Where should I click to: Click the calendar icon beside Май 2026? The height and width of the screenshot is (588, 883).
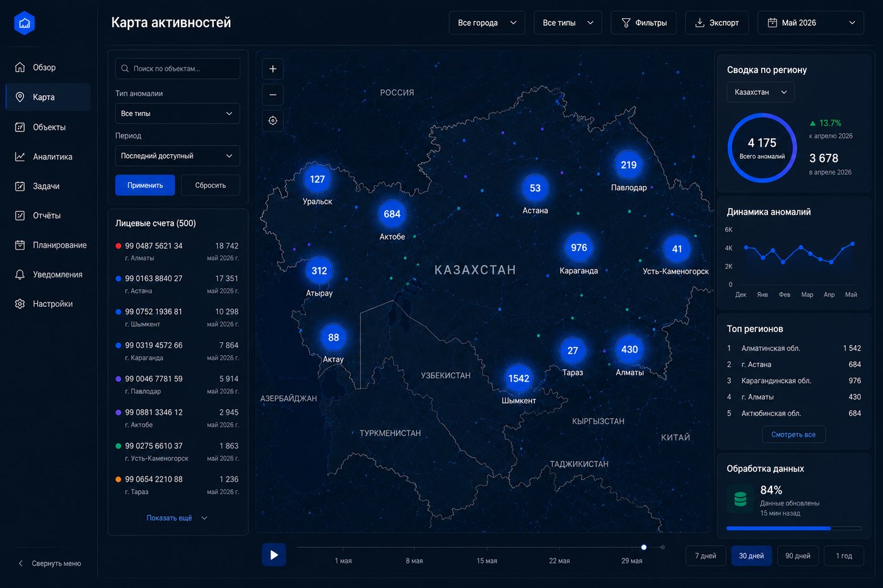pyautogui.click(x=772, y=23)
